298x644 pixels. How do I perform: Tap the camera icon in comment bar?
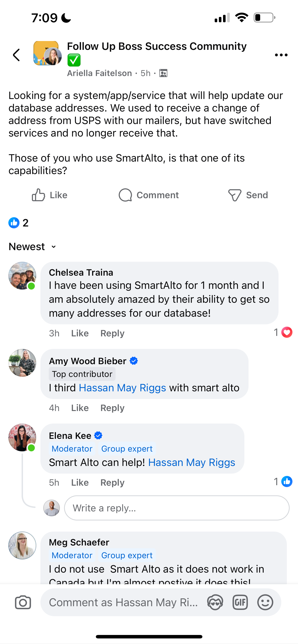coord(23,602)
